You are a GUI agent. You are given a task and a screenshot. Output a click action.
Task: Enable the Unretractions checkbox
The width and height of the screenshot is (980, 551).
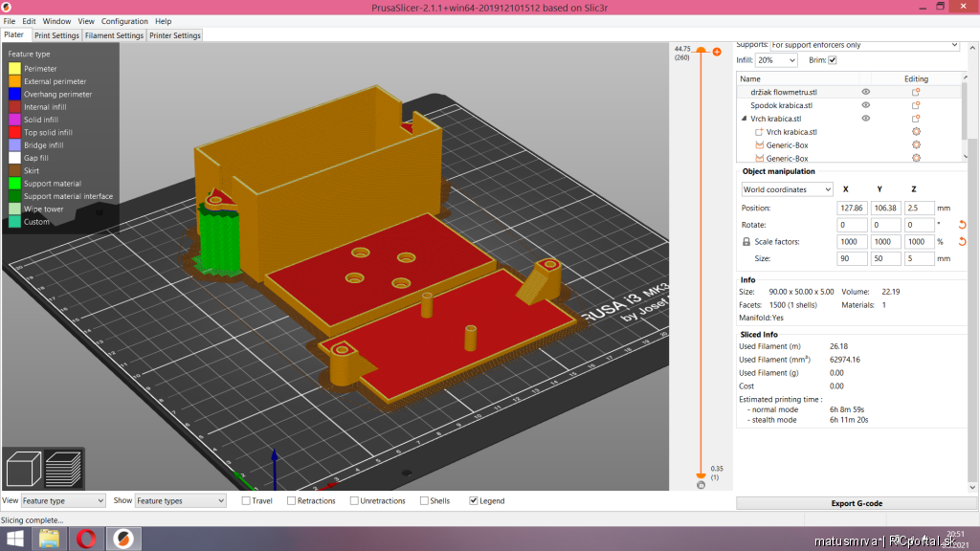click(x=354, y=500)
